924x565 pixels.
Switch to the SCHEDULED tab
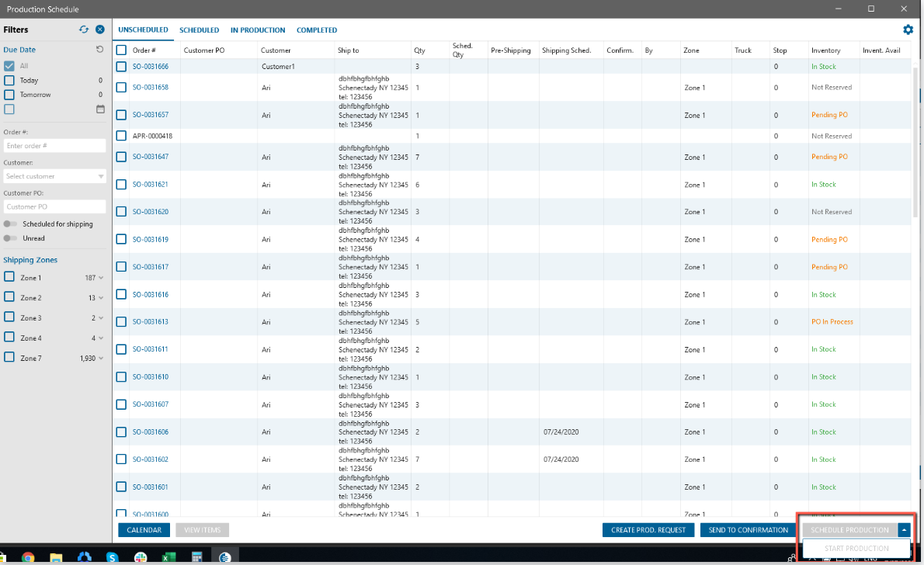[x=200, y=30]
